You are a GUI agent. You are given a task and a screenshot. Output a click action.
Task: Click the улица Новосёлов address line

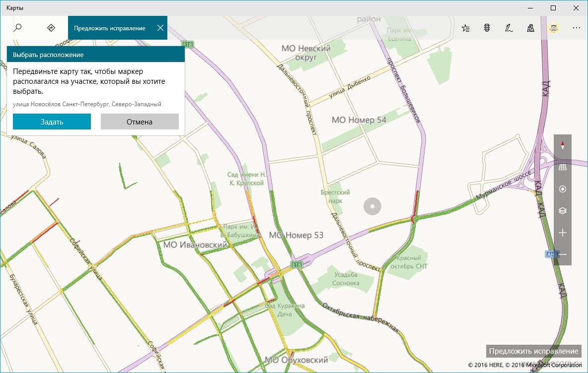point(87,104)
